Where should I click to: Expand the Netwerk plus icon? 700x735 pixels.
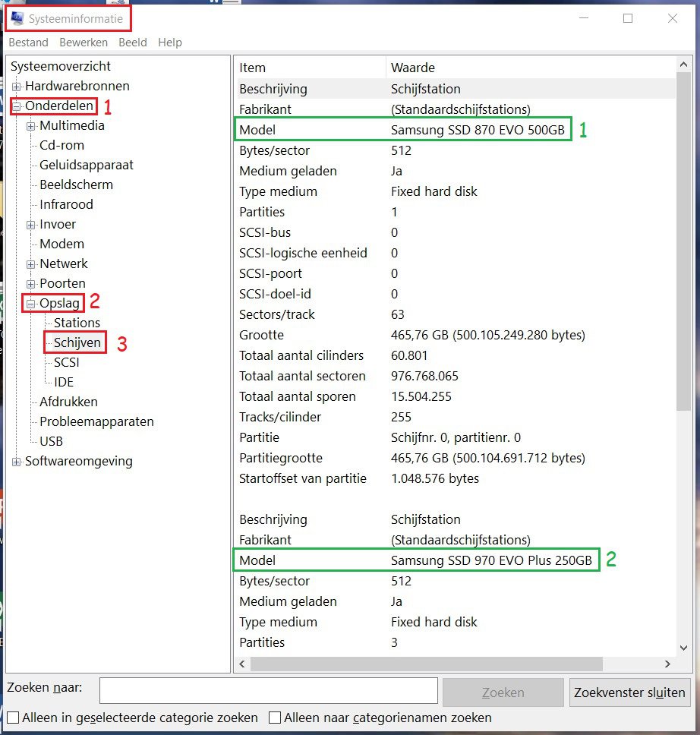31,264
